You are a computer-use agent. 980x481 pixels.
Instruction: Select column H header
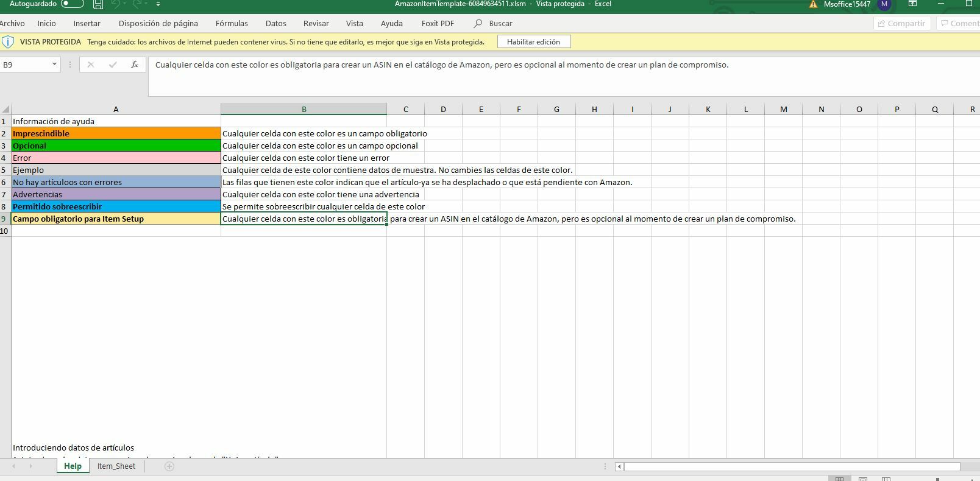594,110
